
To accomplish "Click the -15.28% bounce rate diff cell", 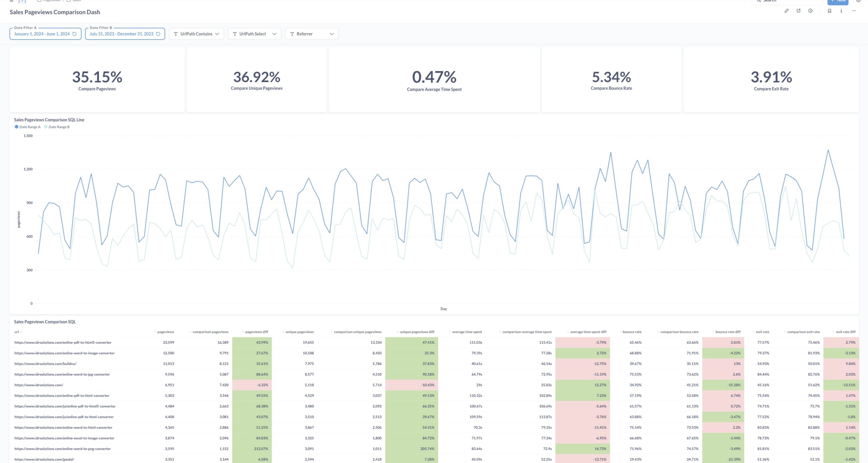I will point(723,385).
